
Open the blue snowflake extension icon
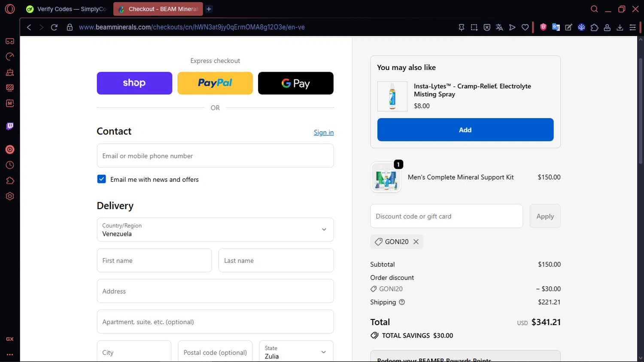(582, 27)
